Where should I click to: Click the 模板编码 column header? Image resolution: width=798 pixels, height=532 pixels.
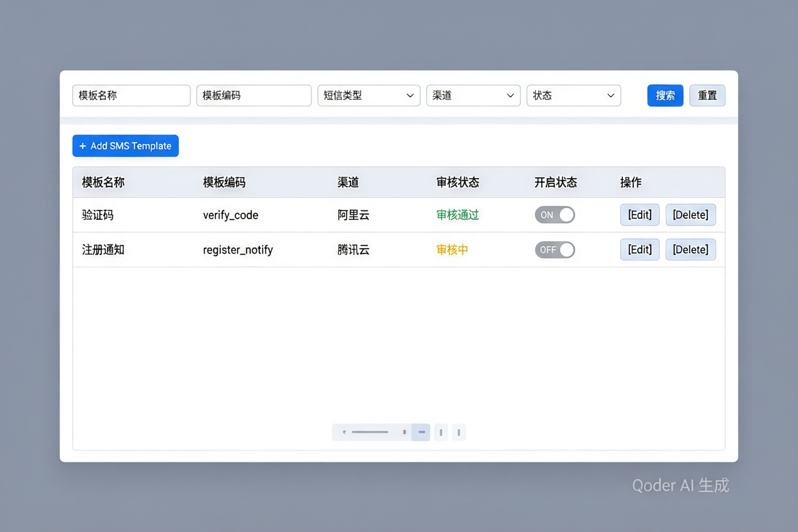pos(224,182)
